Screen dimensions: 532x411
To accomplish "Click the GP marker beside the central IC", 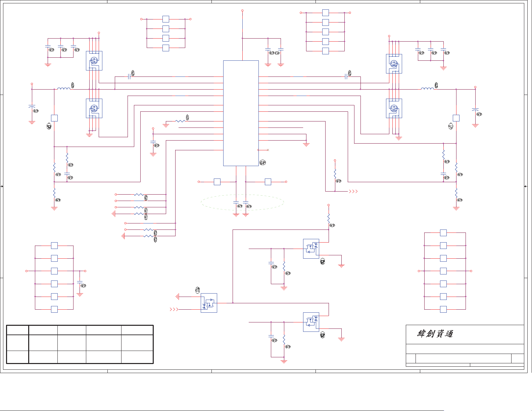I will tap(263, 163).
